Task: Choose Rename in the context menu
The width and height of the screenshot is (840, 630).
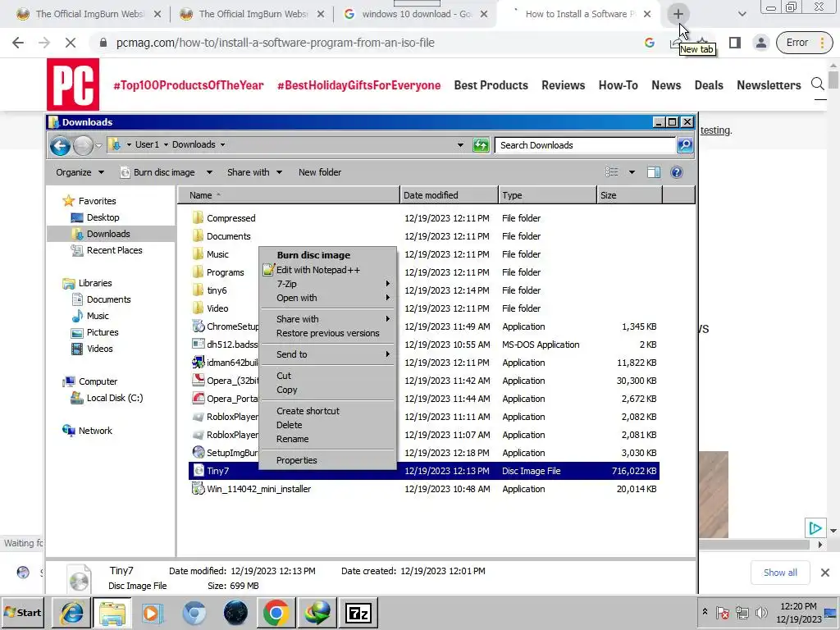Action: click(328, 439)
